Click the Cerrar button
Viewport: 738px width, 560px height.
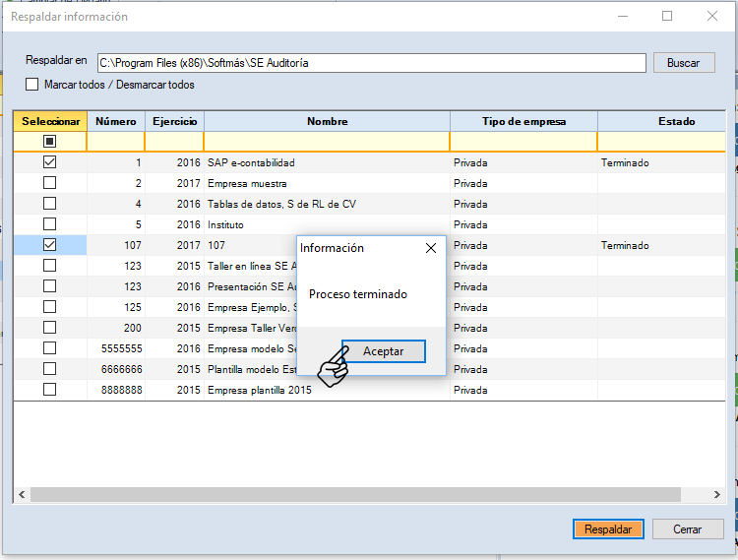687,529
